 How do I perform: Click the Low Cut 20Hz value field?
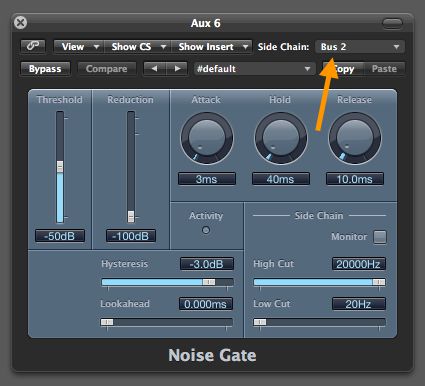click(359, 304)
